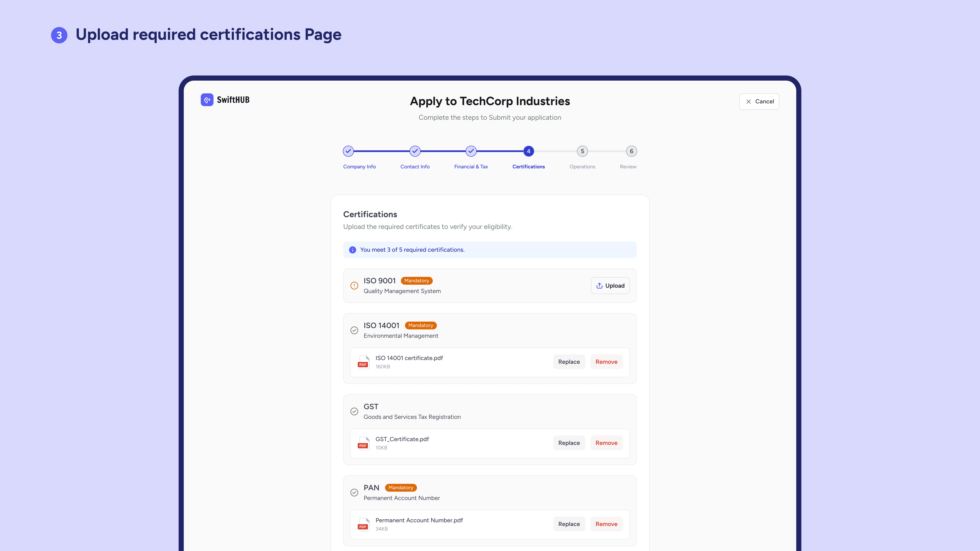This screenshot has width=980, height=551.
Task: Click the PAN checkmark status icon
Action: point(354,492)
